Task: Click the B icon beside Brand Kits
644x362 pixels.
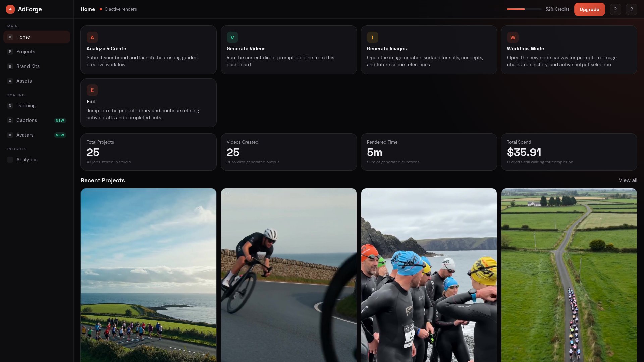Action: coord(10,66)
